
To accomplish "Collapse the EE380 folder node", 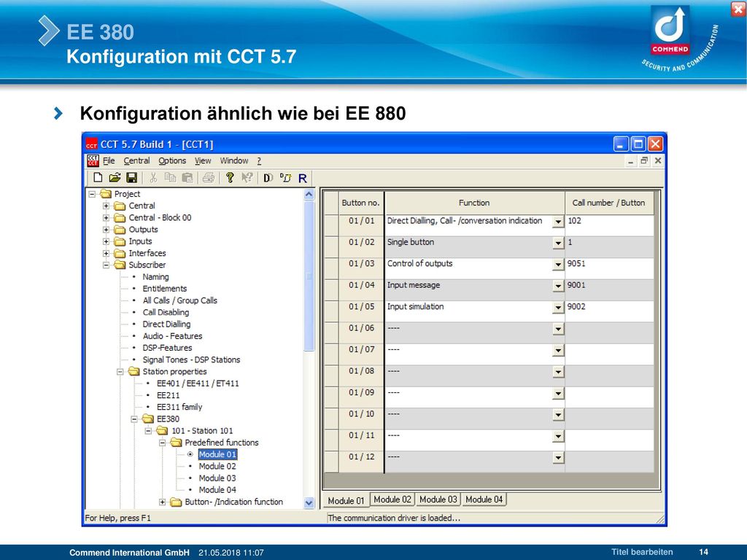I will pos(134,419).
